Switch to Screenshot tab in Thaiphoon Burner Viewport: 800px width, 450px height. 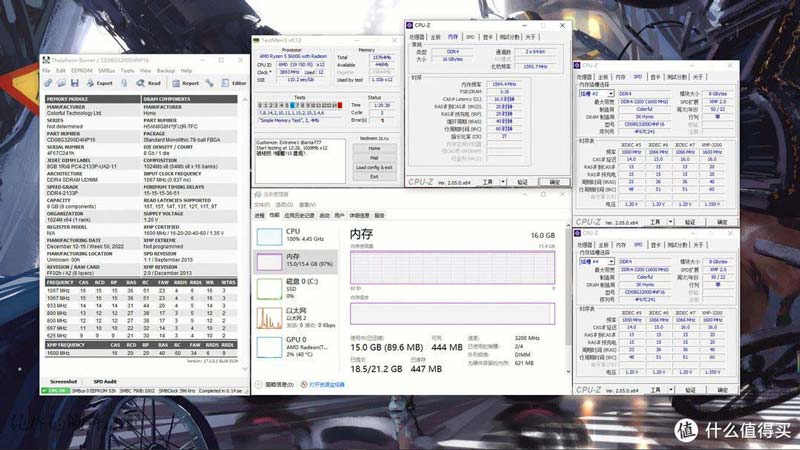[63, 381]
